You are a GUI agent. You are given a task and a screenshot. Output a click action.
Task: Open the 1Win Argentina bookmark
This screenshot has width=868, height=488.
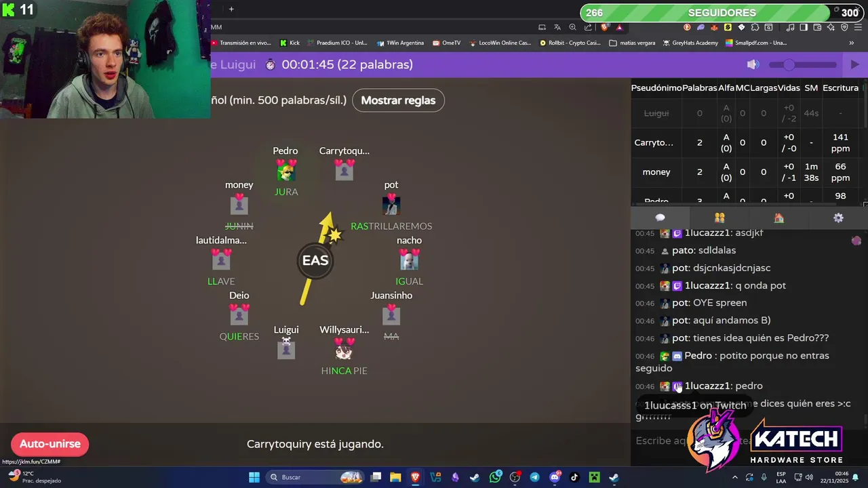coord(399,43)
